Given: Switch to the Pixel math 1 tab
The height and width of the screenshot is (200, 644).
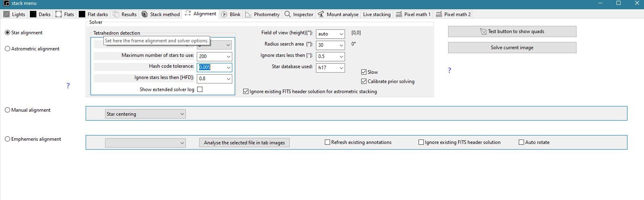Looking at the screenshot, I should point(413,14).
